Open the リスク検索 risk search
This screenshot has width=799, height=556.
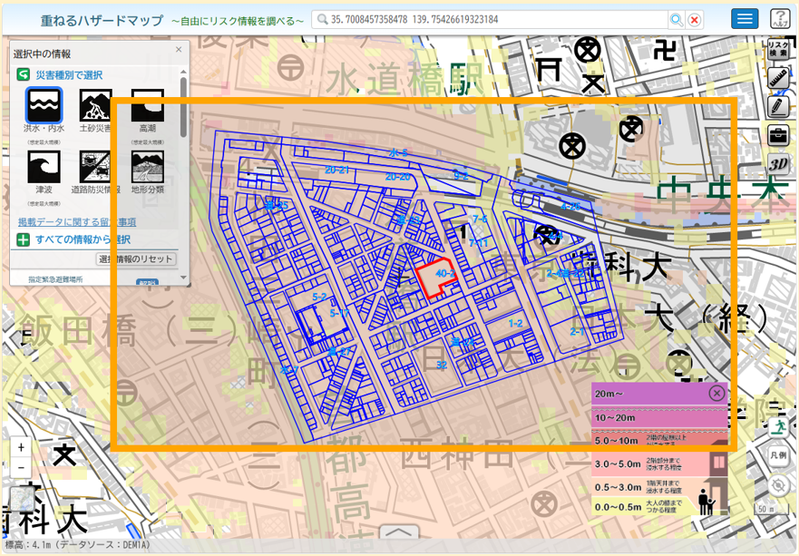[778, 49]
